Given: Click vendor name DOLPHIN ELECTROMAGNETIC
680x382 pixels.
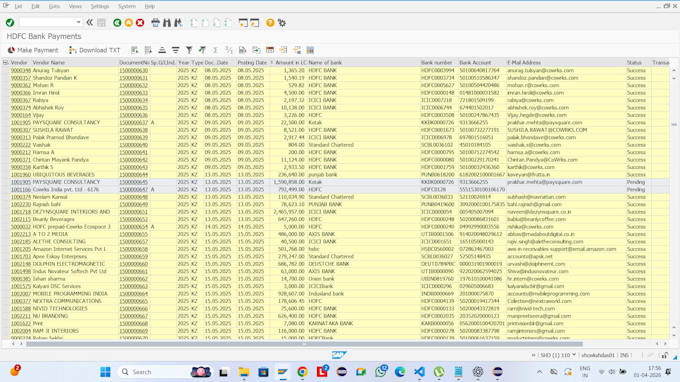Looking at the screenshot, I should (69, 264).
